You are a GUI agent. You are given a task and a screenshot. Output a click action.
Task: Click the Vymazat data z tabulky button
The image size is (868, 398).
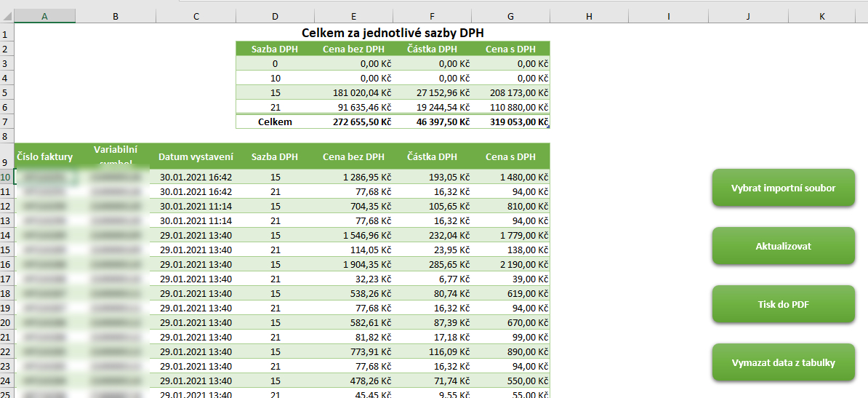coord(783,362)
